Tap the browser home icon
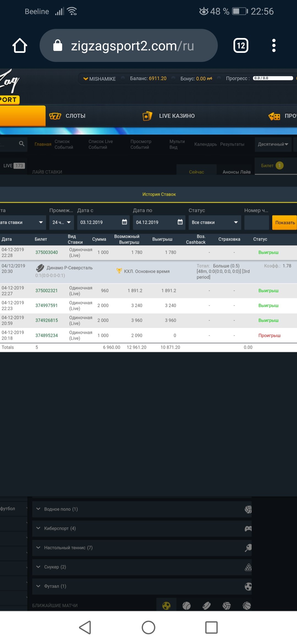Screen dimensions: 297x644 pos(20,45)
